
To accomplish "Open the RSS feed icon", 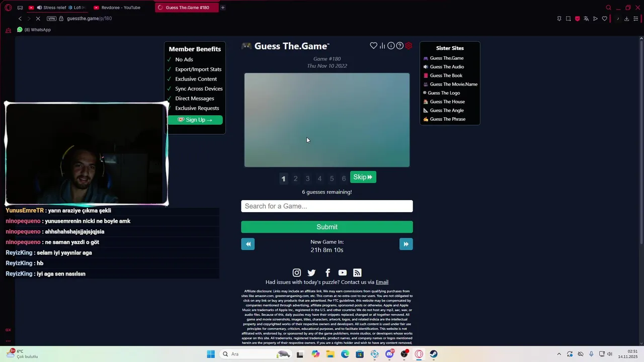I will click(x=357, y=273).
